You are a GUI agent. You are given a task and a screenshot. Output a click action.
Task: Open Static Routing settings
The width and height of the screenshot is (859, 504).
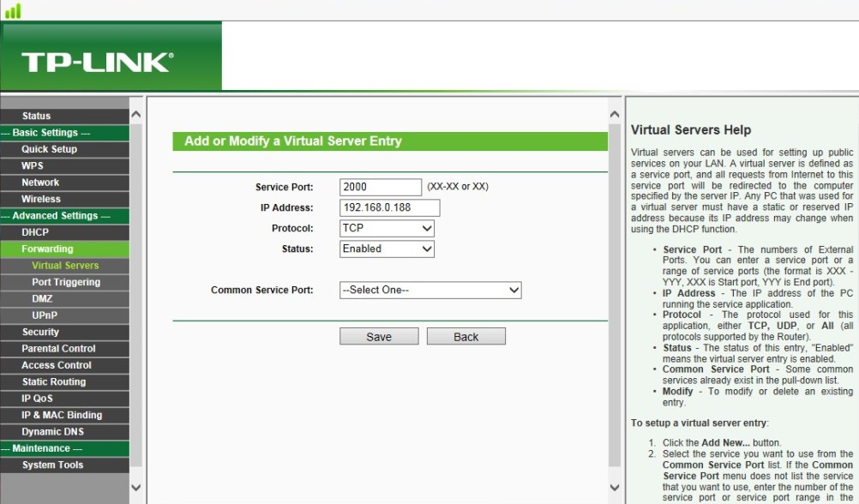click(x=64, y=381)
